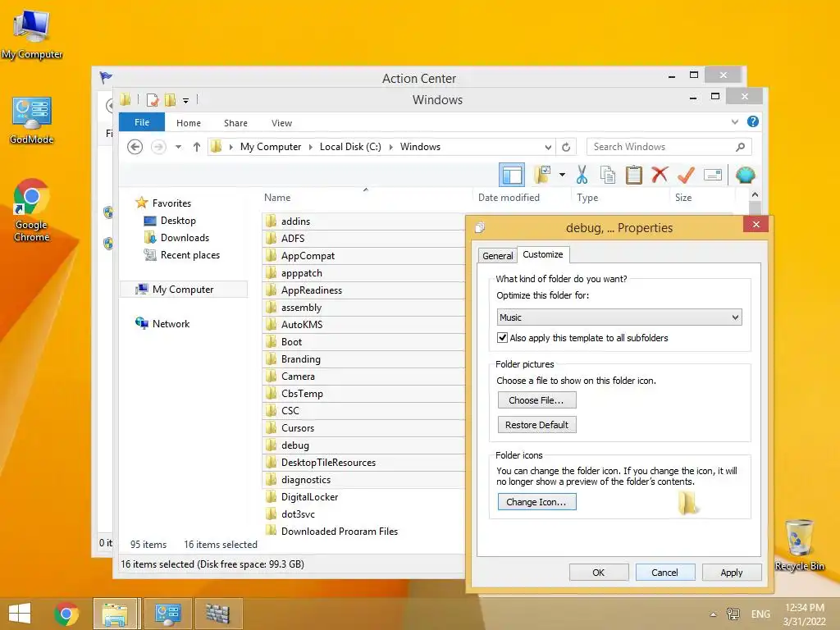This screenshot has height=630, width=840.
Task: Expand the Local Disk (C:) breadcrumb arrow
Action: [390, 147]
